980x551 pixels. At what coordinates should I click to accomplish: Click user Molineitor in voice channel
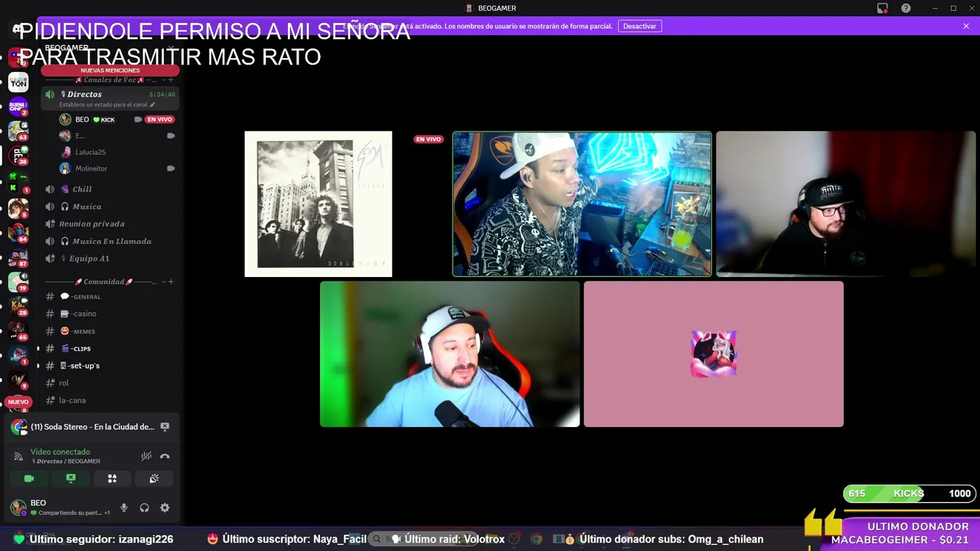[x=91, y=168]
